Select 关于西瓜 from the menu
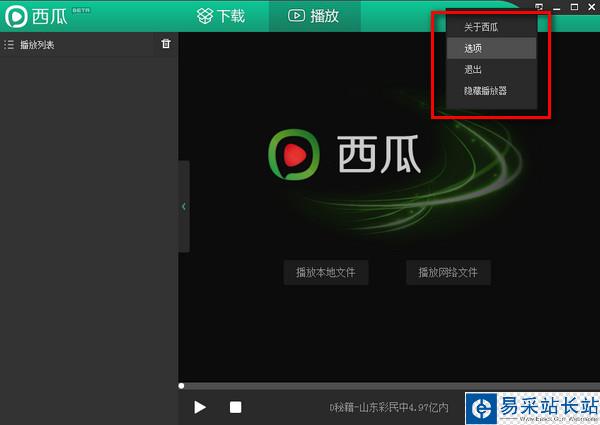This screenshot has height=425, width=600. 492,27
